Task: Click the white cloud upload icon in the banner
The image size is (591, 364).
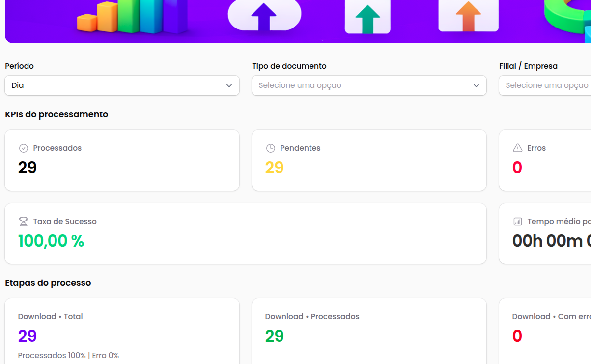Action: pos(264,16)
